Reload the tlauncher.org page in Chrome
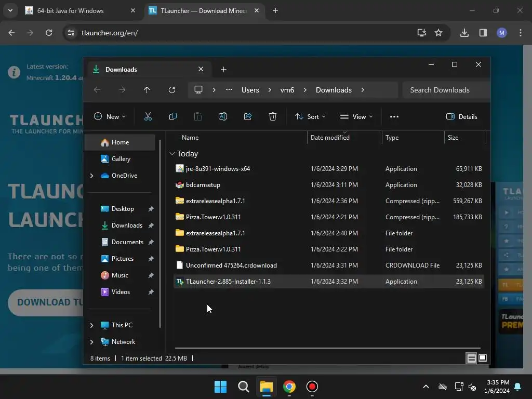This screenshot has width=532, height=399. [49, 33]
